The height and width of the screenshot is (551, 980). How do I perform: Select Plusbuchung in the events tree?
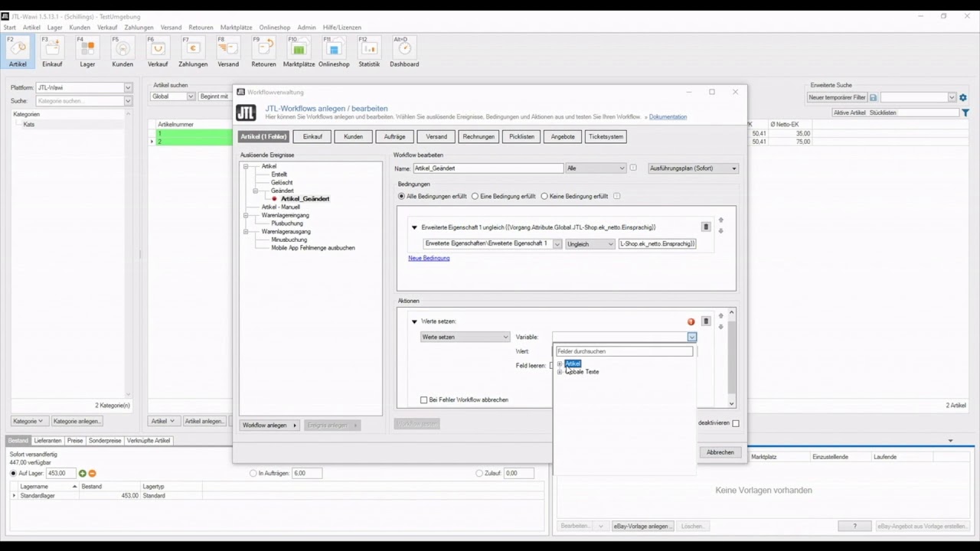click(287, 223)
